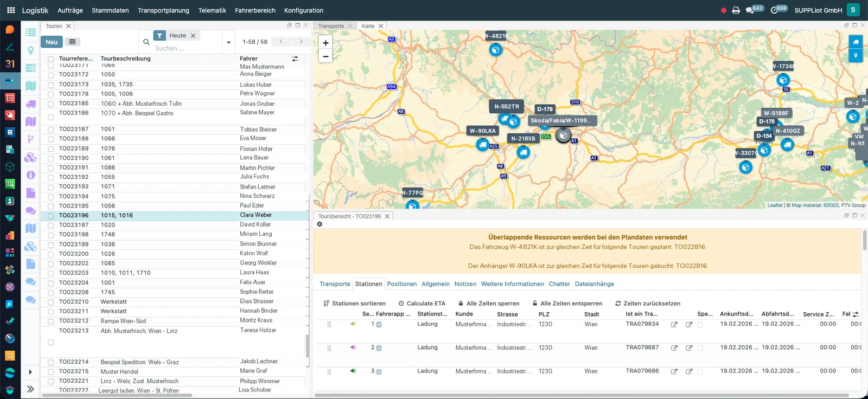
Task: Open the Transportplanung menu
Action: pyautogui.click(x=163, y=10)
